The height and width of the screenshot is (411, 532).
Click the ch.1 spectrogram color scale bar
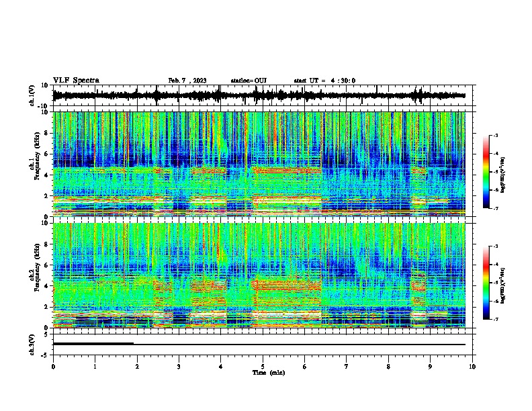click(x=486, y=172)
